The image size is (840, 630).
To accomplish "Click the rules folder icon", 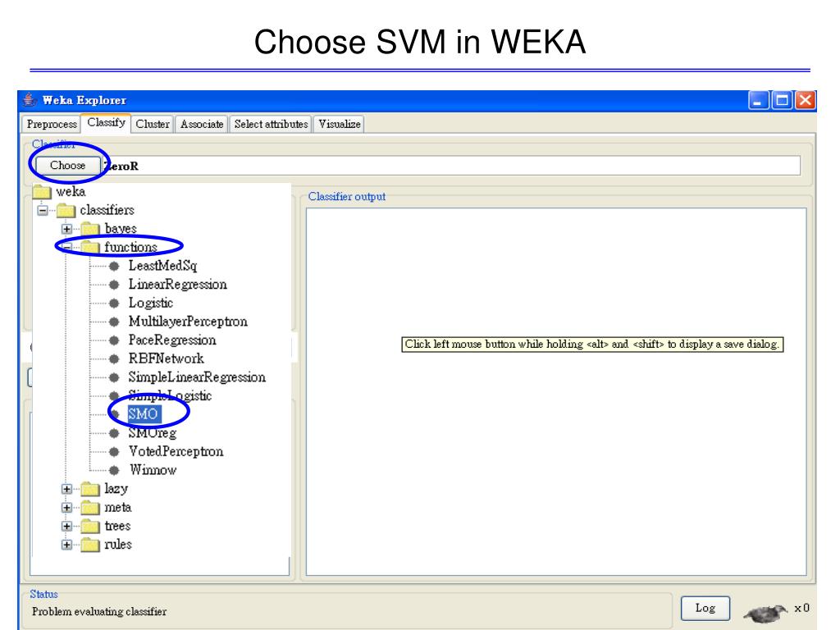I will click(90, 545).
